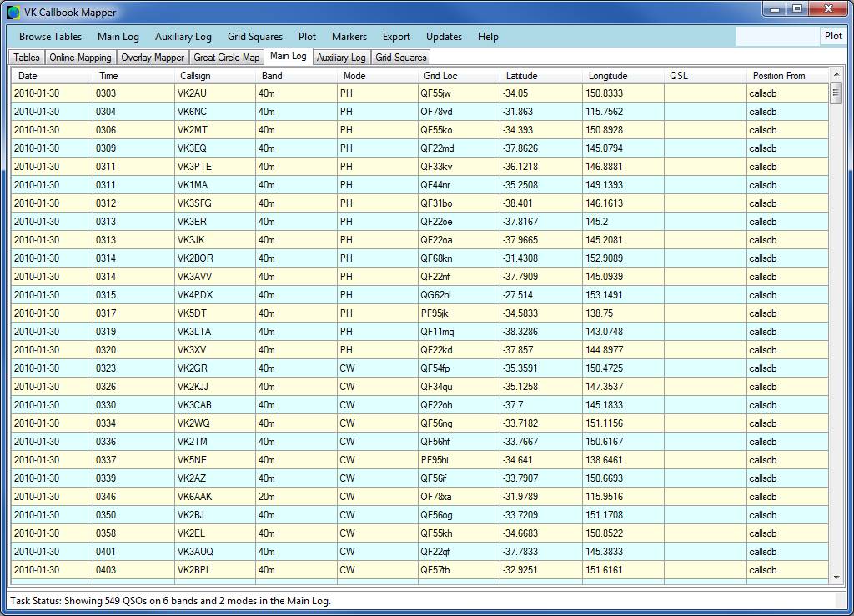Click the vertical scrollbar thumb

point(836,93)
